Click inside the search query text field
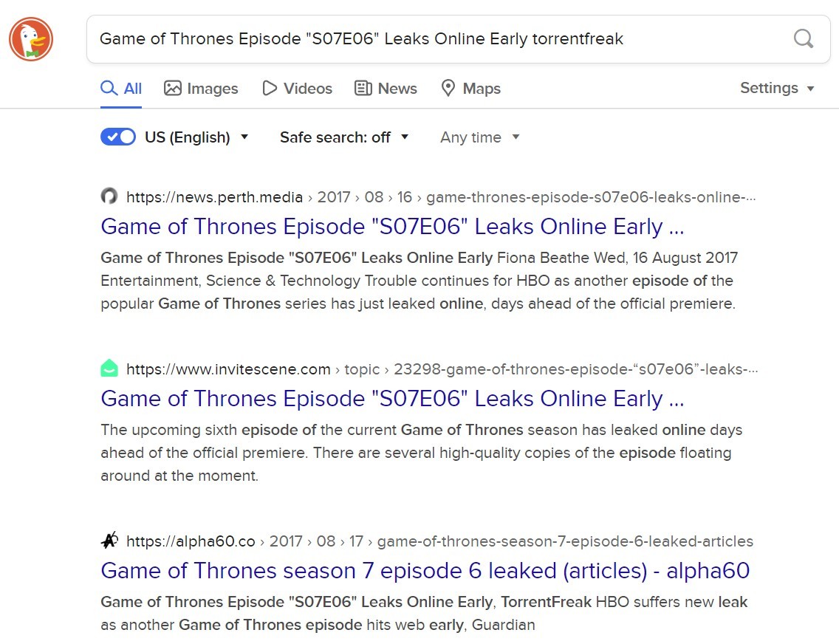 (439, 39)
